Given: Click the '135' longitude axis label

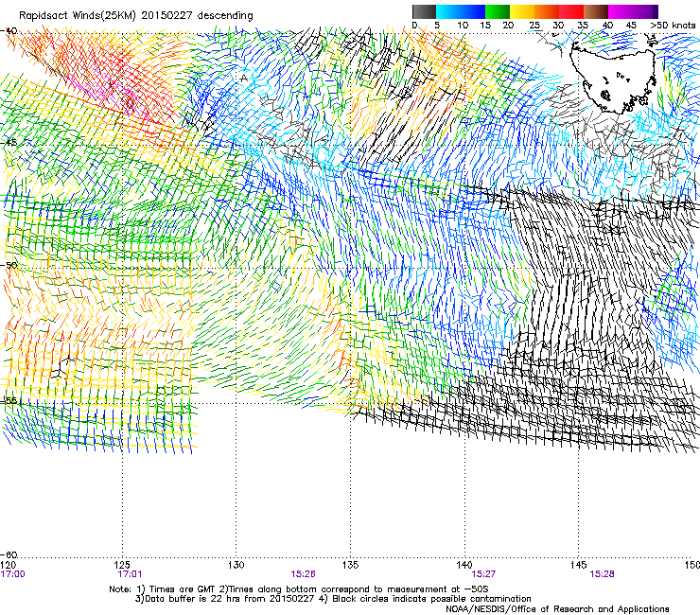Looking at the screenshot, I should (x=350, y=565).
